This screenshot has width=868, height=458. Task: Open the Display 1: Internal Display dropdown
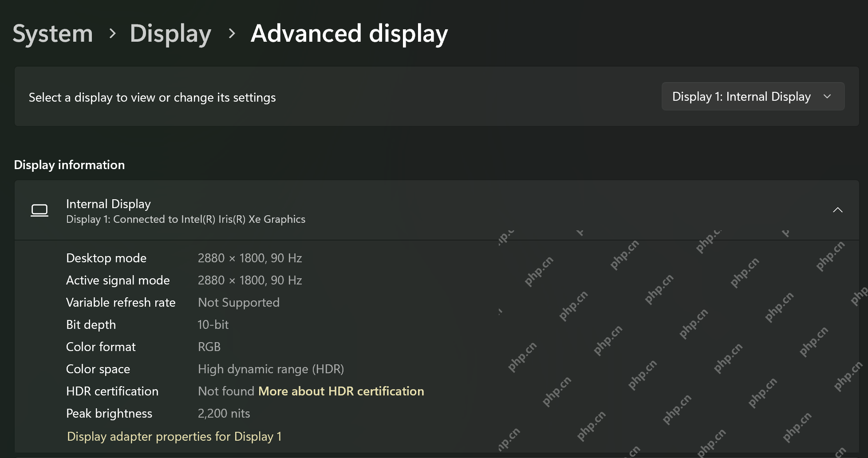pos(753,96)
